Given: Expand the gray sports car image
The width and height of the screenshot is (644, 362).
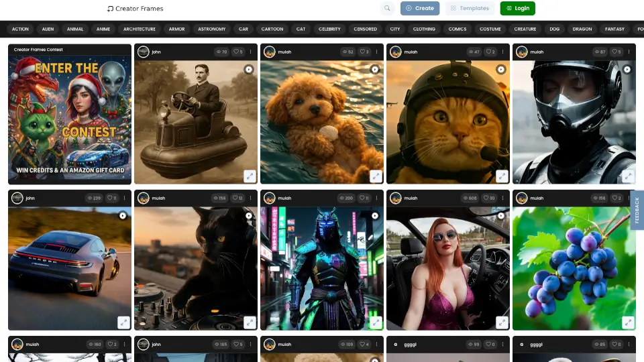Looking at the screenshot, I should click(x=123, y=322).
